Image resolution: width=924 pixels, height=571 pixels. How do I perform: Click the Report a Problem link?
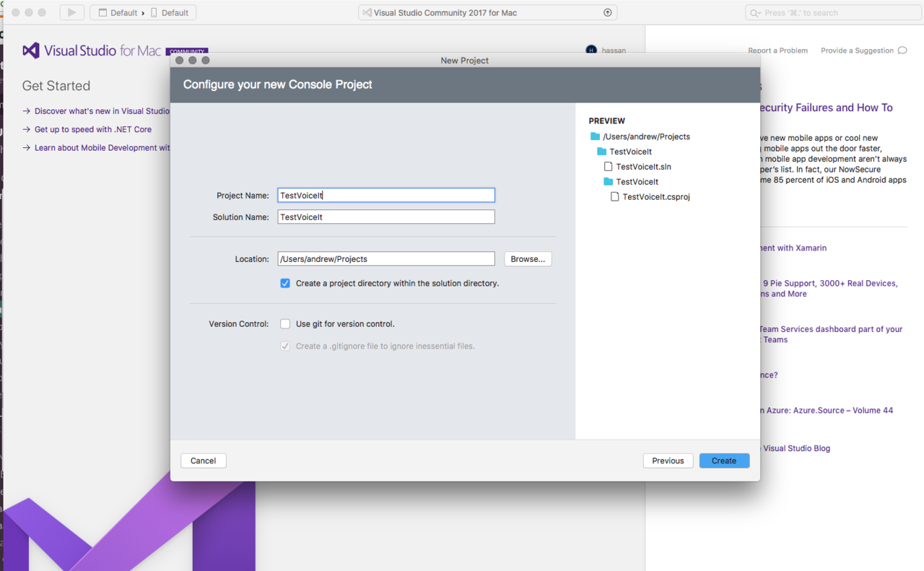[777, 51]
